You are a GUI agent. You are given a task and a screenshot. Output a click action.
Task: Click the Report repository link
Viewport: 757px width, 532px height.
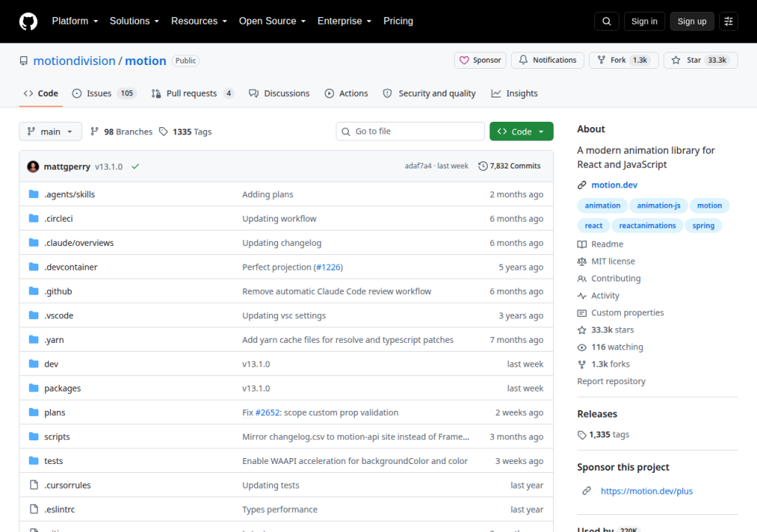click(x=611, y=381)
